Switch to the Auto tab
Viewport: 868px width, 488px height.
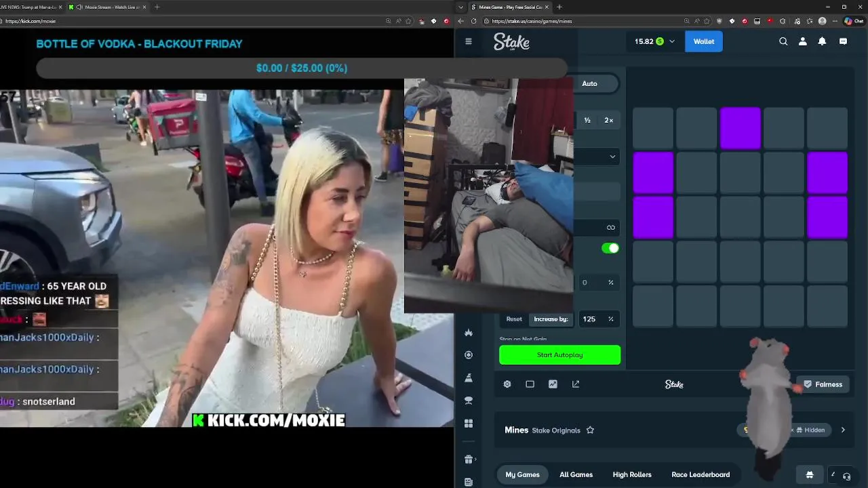click(x=589, y=83)
